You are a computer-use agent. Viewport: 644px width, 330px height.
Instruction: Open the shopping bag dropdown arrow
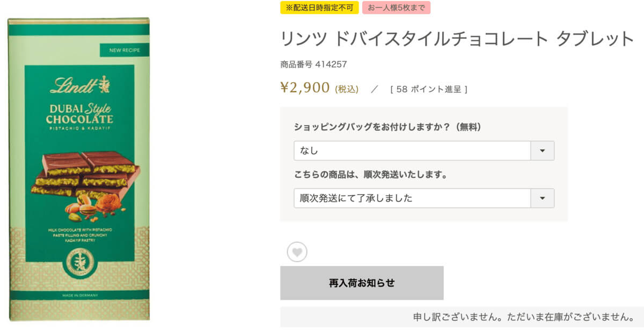[542, 151]
